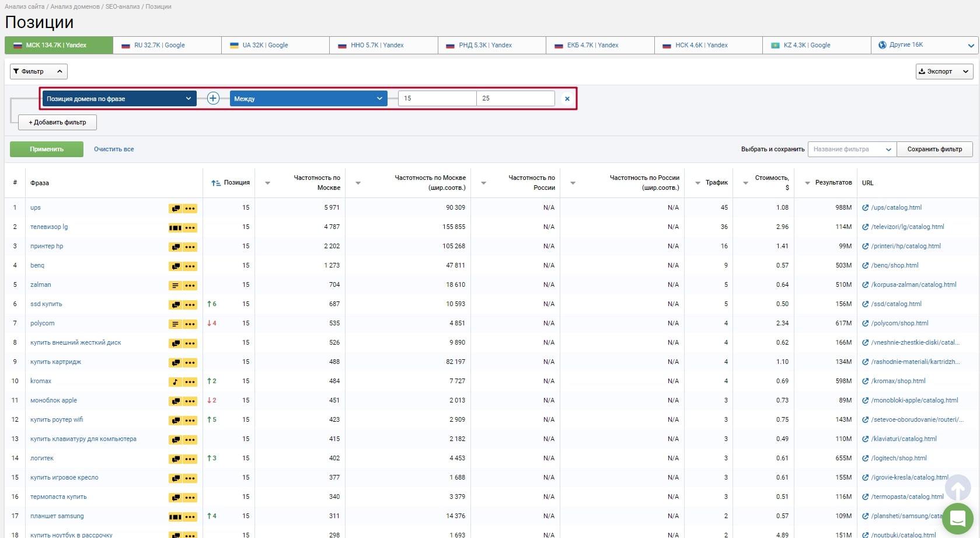This screenshot has height=538, width=980.
Task: Switch to MCK 134.7K Yandex tab
Action: (x=59, y=45)
